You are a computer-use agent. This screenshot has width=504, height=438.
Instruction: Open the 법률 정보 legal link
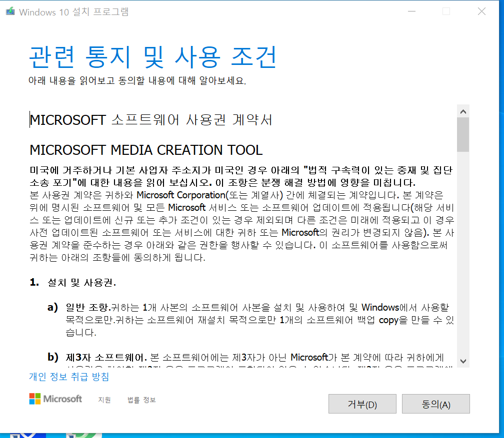pyautogui.click(x=141, y=400)
